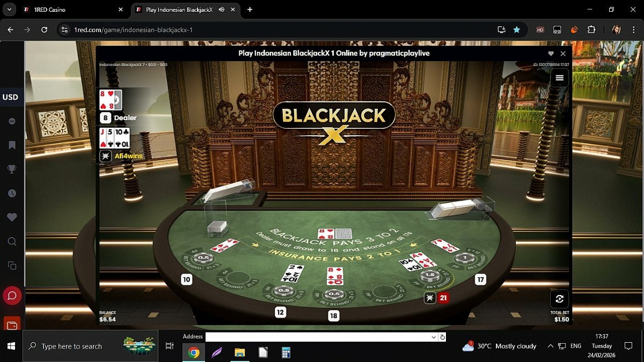Open the hamburger menu in the game window
This screenshot has width=644, height=362.
pyautogui.click(x=559, y=78)
